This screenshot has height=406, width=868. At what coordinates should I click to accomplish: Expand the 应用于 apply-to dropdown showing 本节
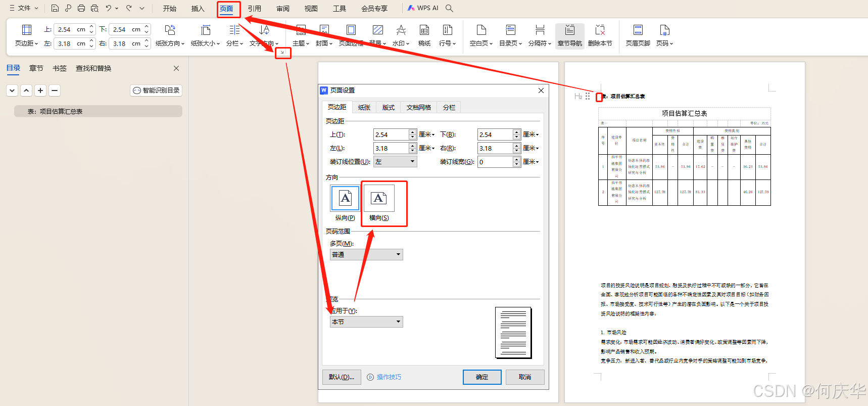pos(366,322)
